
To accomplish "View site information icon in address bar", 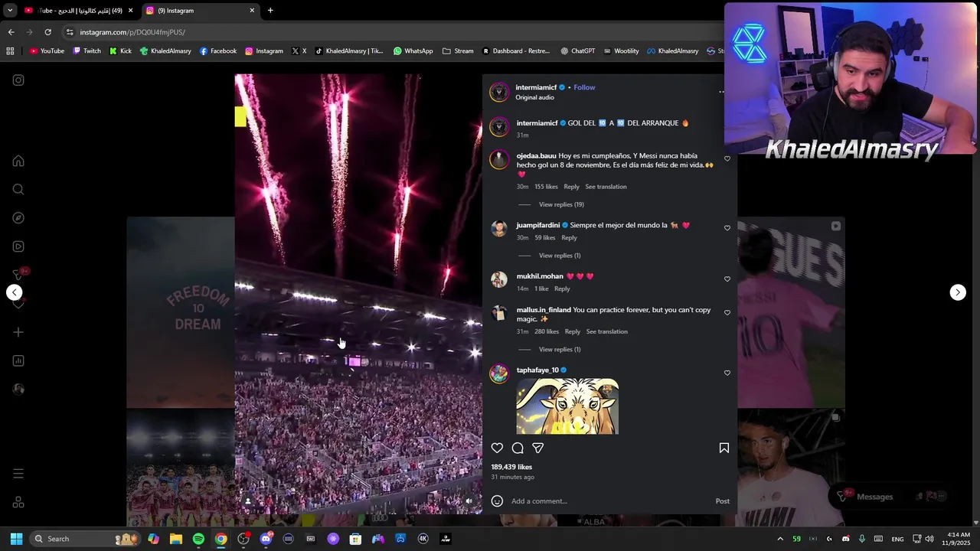I will pos(70,32).
